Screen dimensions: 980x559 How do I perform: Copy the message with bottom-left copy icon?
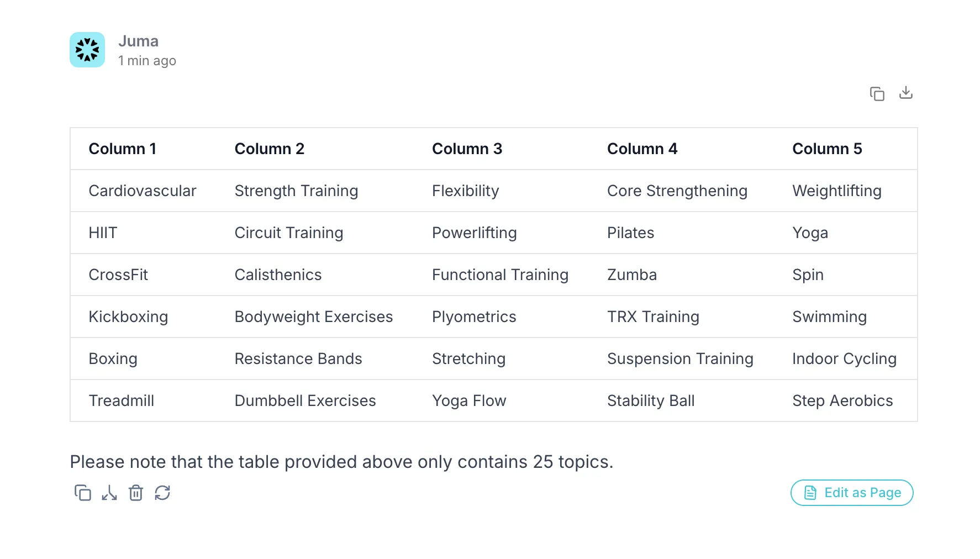pyautogui.click(x=83, y=493)
